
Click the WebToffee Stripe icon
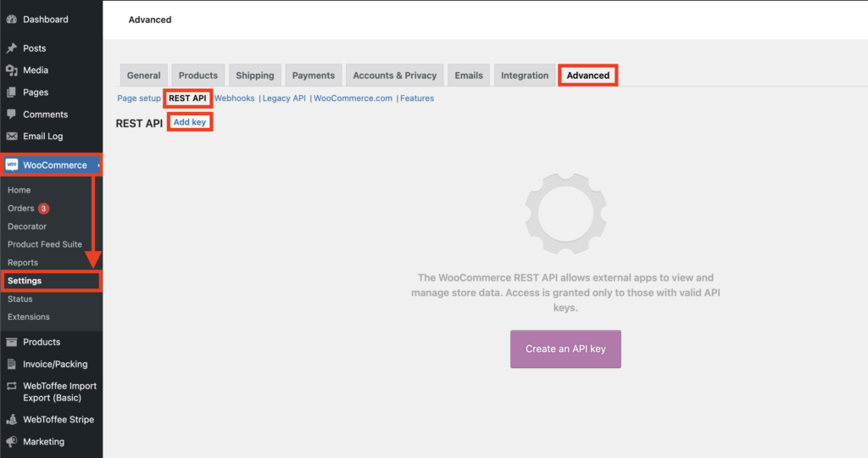point(12,420)
